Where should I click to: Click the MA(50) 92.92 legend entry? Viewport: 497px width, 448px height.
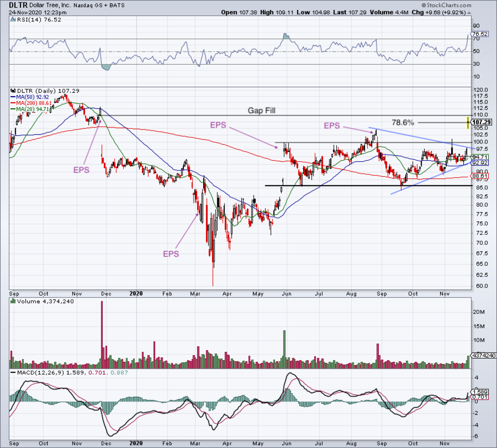point(32,97)
